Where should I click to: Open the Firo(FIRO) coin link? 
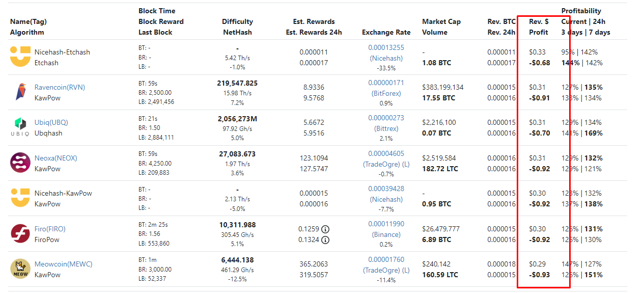coord(50,229)
